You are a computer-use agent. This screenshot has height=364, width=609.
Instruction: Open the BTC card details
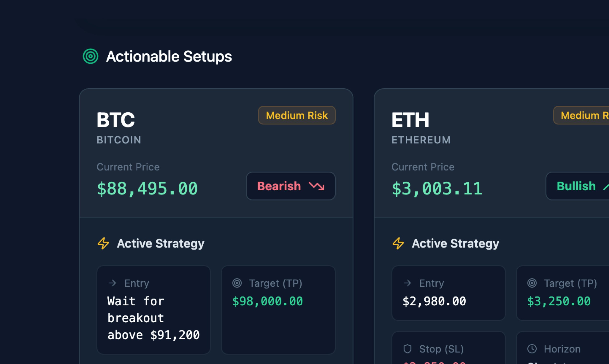point(216,152)
